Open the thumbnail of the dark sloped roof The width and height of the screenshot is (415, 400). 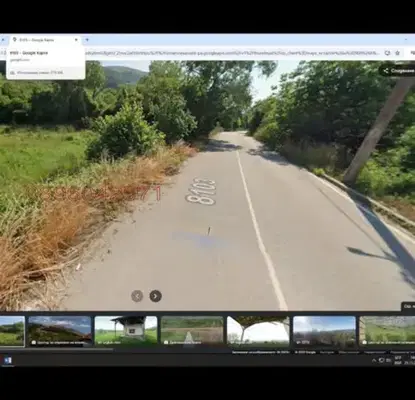60,331
